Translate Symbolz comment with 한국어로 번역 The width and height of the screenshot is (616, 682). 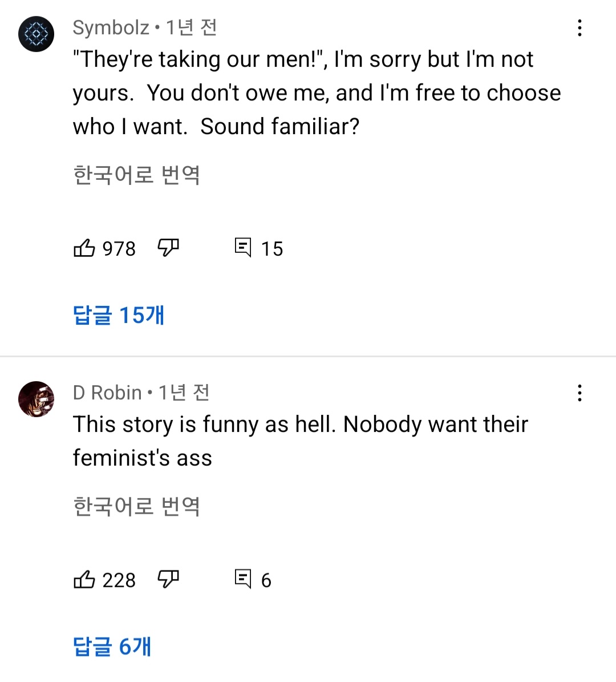pos(137,175)
